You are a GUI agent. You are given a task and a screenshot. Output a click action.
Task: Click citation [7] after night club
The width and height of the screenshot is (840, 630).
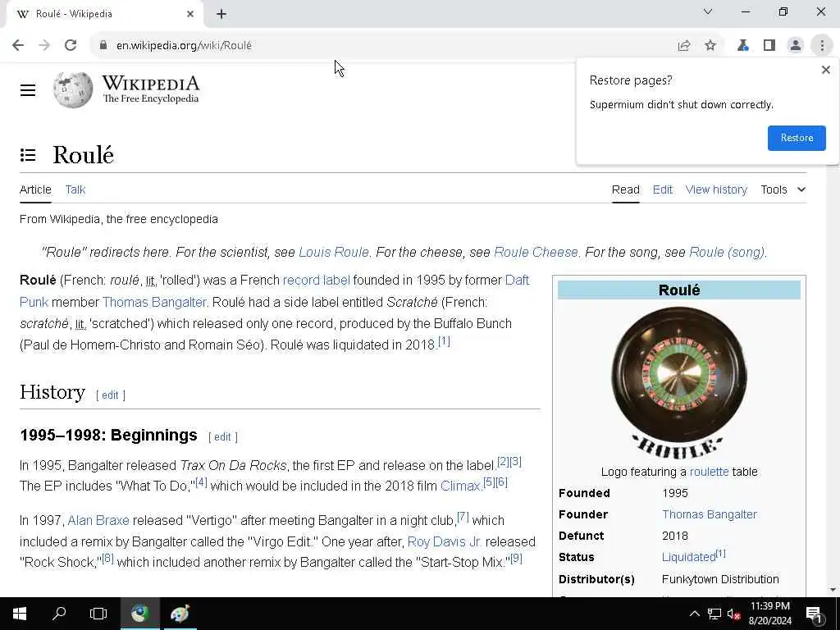463,517
